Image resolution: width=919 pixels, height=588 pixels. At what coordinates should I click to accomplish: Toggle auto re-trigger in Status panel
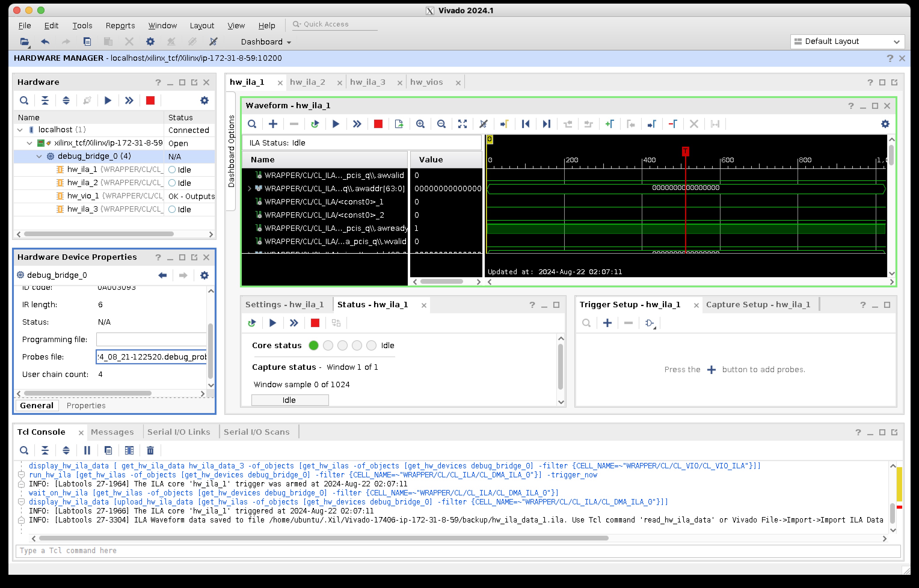252,323
